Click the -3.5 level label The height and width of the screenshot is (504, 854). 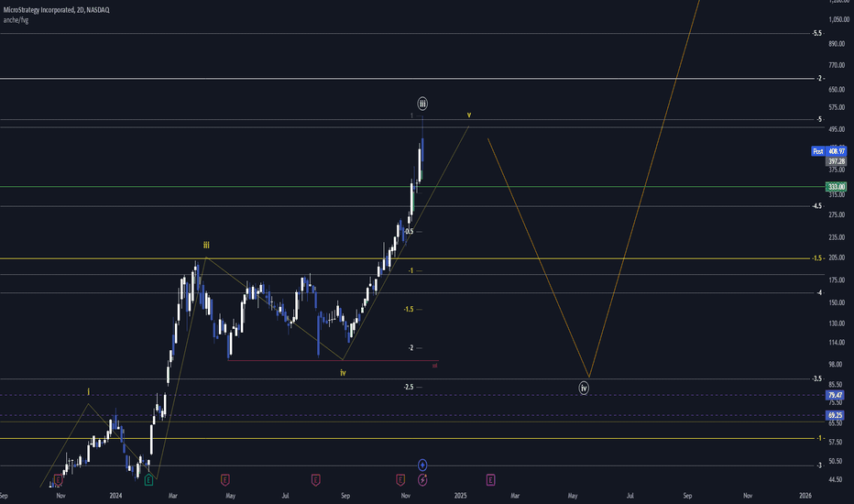click(x=817, y=378)
